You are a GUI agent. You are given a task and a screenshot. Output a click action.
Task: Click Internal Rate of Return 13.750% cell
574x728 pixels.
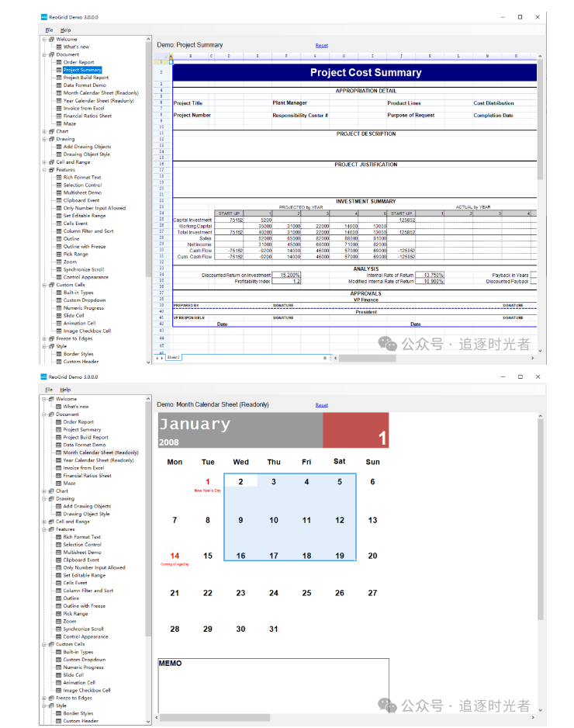click(x=430, y=275)
